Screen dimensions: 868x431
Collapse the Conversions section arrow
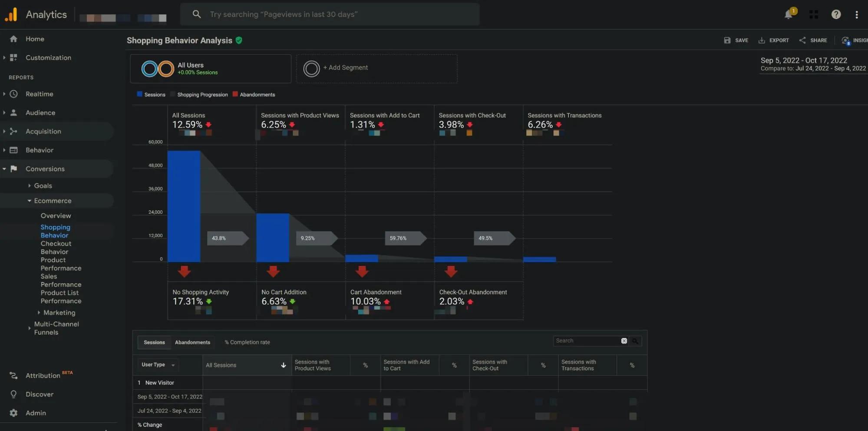pyautogui.click(x=4, y=169)
